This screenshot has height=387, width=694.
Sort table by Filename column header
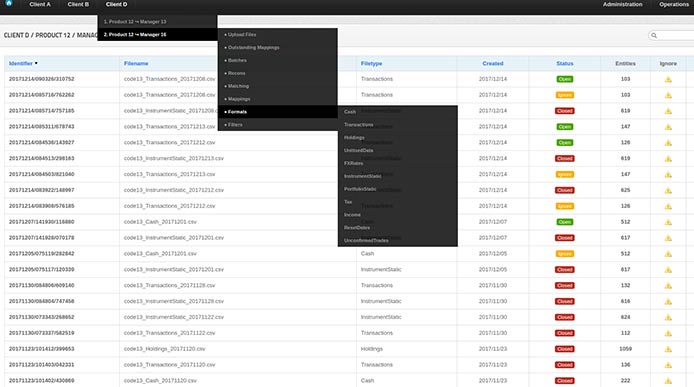click(136, 64)
